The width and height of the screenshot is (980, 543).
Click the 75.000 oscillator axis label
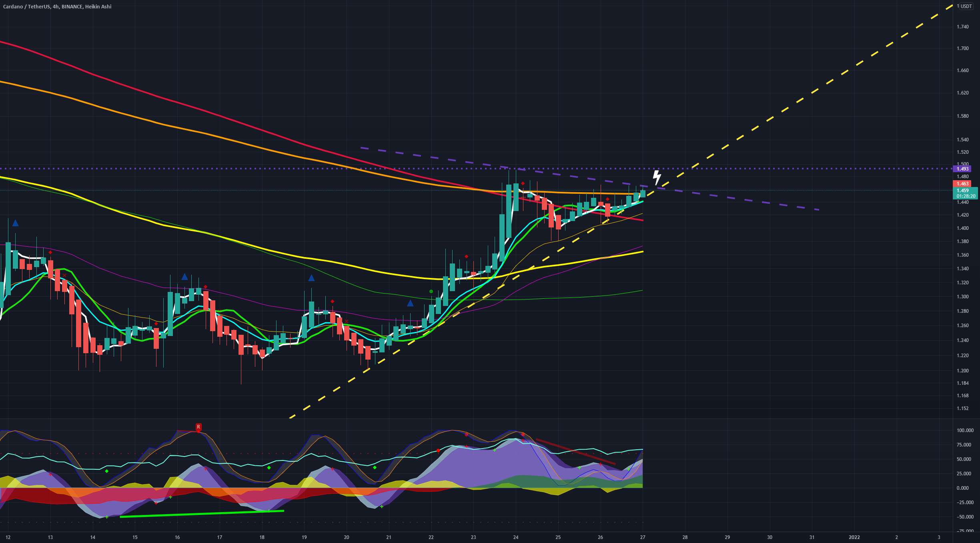[964, 445]
